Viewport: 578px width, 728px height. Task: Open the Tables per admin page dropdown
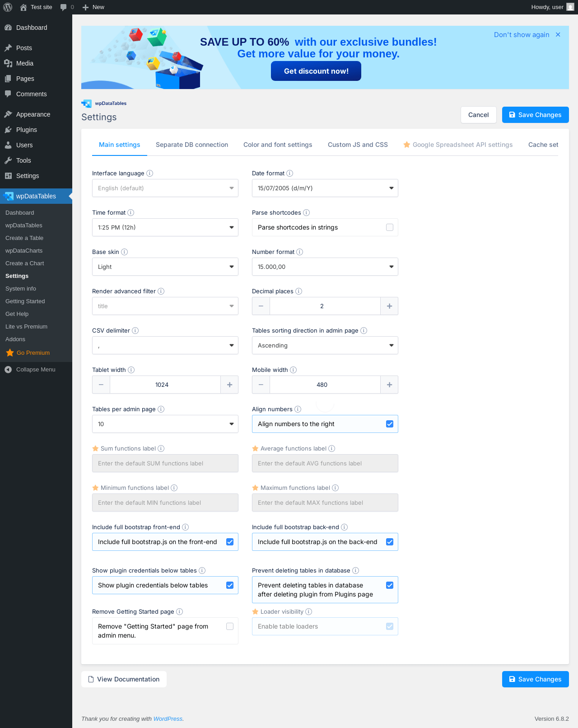coord(165,424)
